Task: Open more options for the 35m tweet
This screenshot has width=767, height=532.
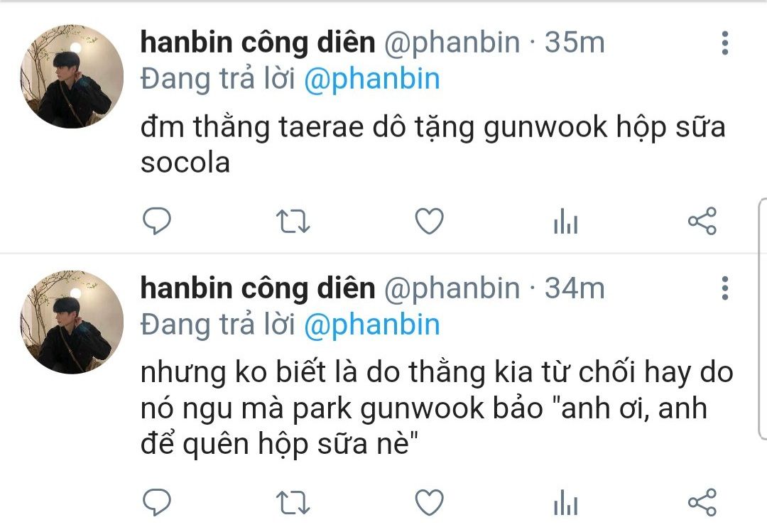Action: pos(725,43)
